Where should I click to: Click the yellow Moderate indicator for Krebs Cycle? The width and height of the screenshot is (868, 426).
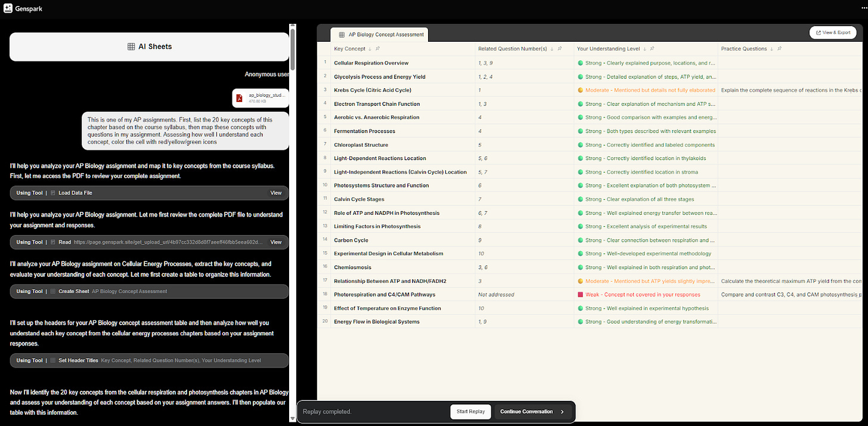580,90
